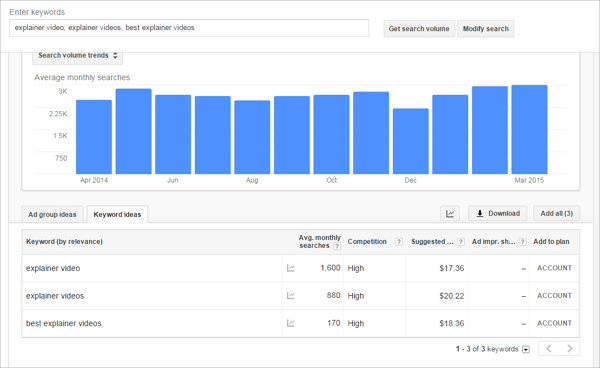Open the Search volume trends dropdown
The height and width of the screenshot is (368, 600).
[x=78, y=56]
